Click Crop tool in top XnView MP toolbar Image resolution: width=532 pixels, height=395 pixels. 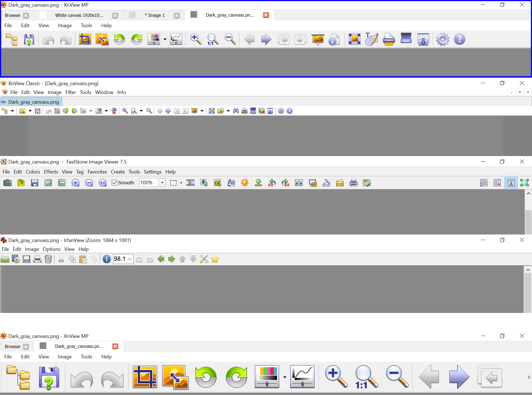click(85, 39)
